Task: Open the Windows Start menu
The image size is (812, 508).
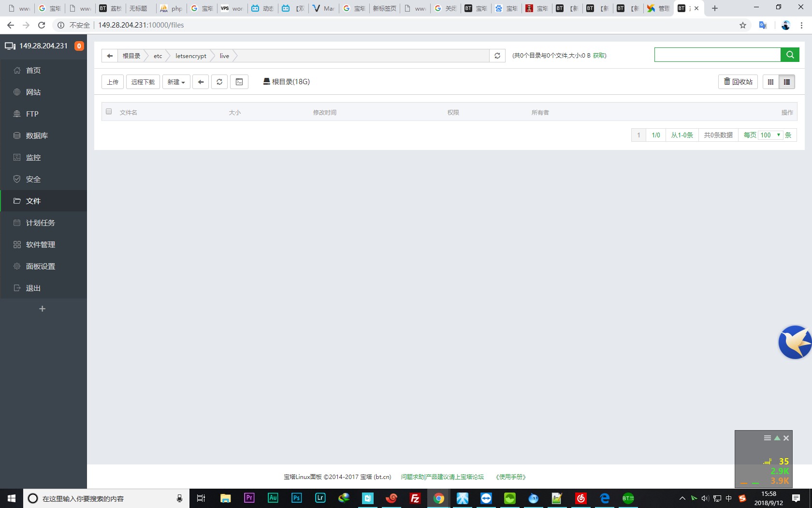Action: coord(12,498)
